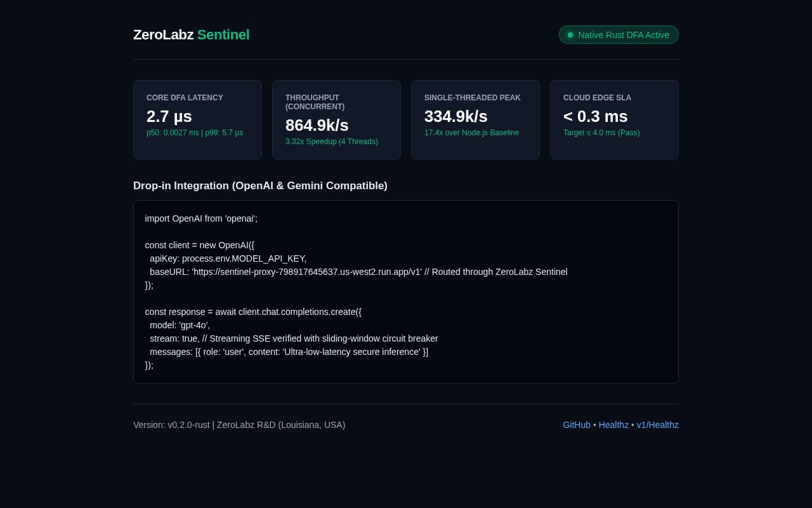The image size is (812, 508).
Task: Click the messages role user code line
Action: pyautogui.click(x=289, y=352)
